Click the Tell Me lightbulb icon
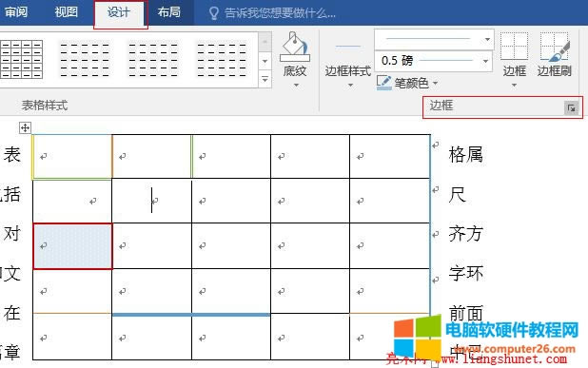This screenshot has width=588, height=368. click(213, 13)
